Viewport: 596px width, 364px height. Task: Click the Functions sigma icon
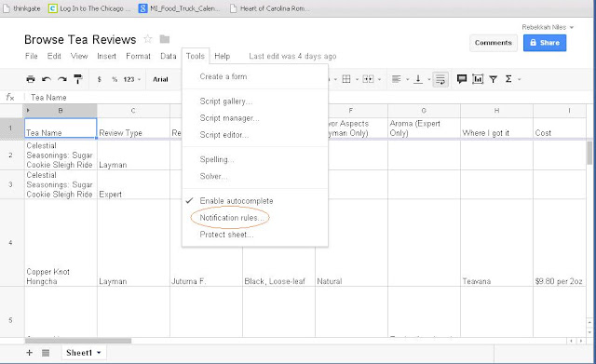click(x=508, y=79)
